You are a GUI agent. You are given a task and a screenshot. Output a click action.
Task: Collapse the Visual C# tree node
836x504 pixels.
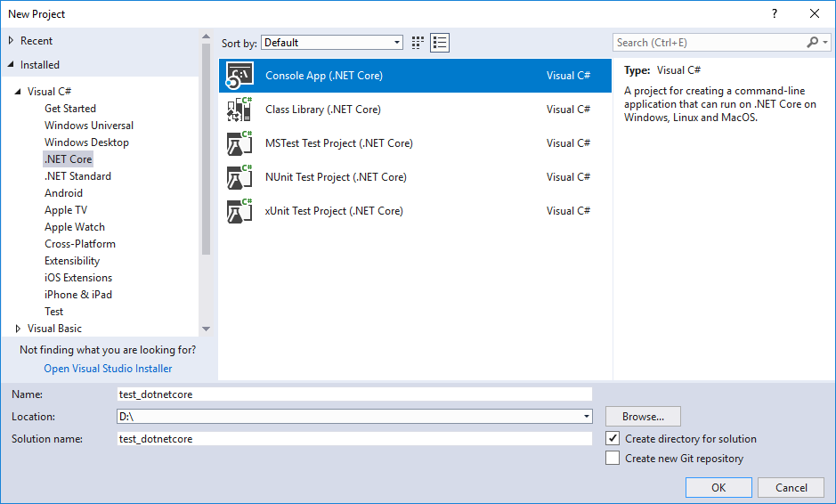click(x=18, y=92)
